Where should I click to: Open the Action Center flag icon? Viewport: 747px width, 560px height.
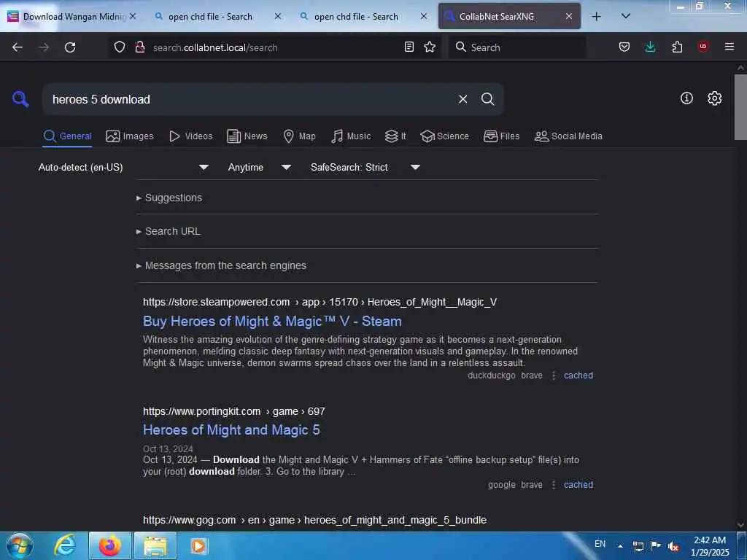[656, 545]
